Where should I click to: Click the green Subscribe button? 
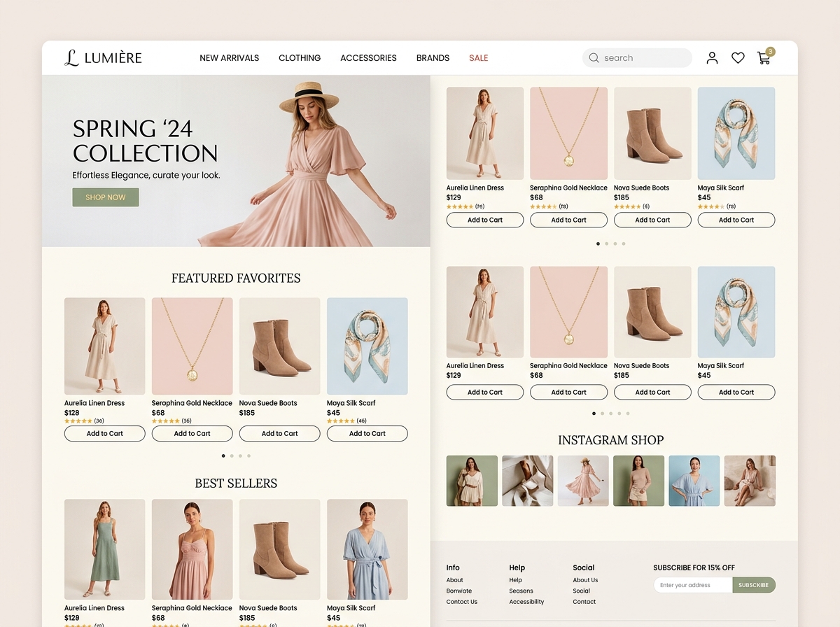[x=754, y=585]
